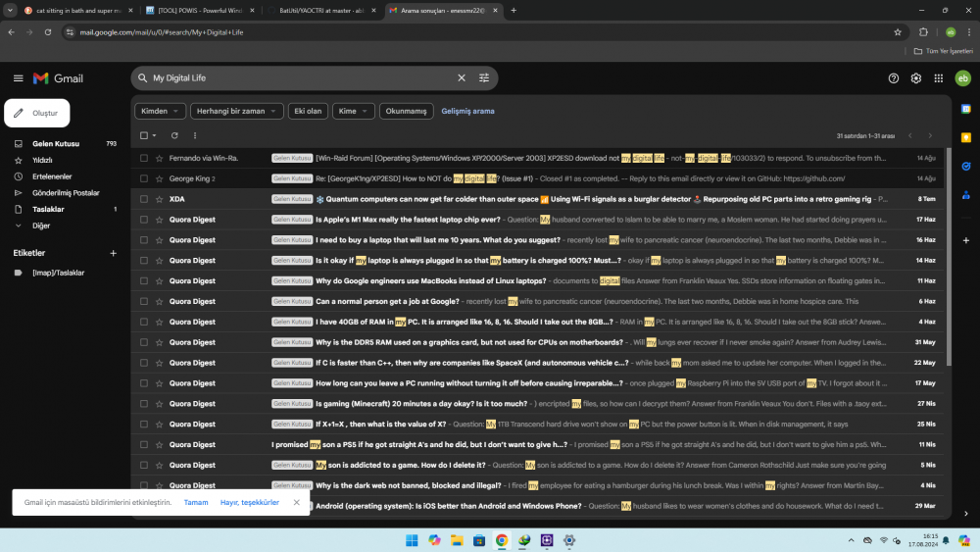Check the 'need to buy a laptop' email checkbox
Image resolution: width=980 pixels, height=552 pixels.
click(x=144, y=240)
